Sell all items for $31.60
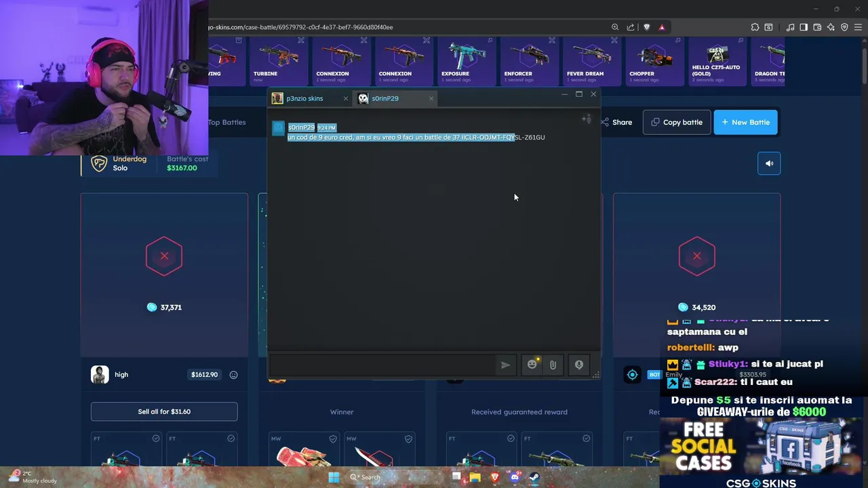The image size is (868, 488). tap(164, 411)
